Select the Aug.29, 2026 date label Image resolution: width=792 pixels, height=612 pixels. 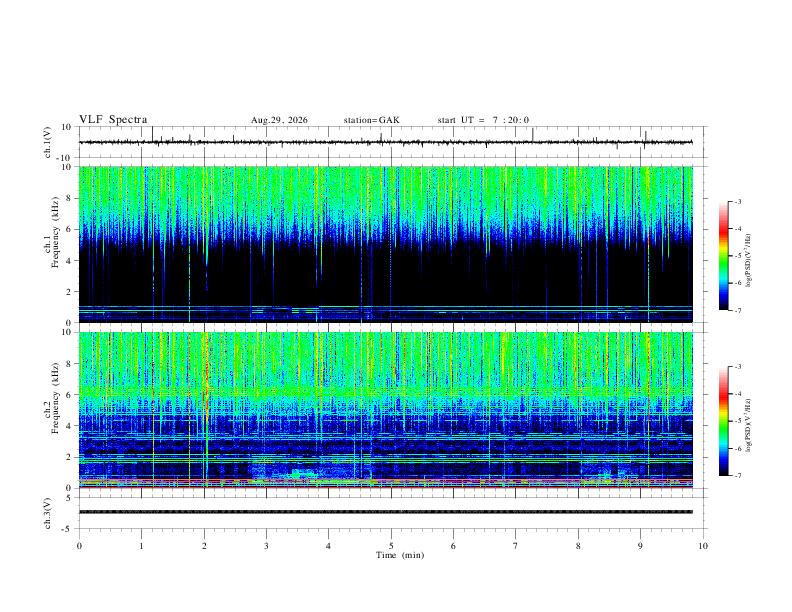point(279,120)
